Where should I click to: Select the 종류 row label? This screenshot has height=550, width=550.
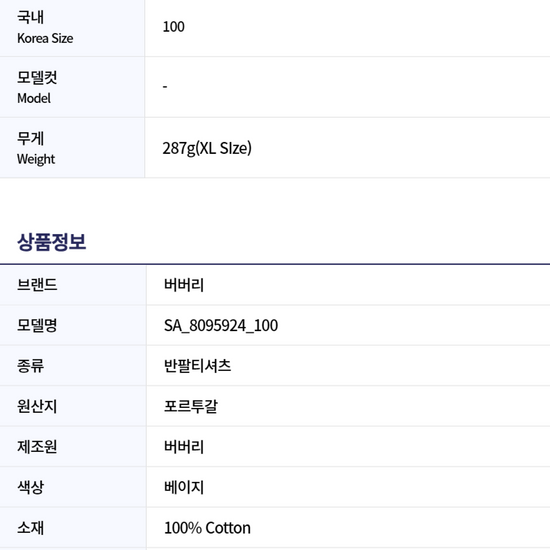31,366
